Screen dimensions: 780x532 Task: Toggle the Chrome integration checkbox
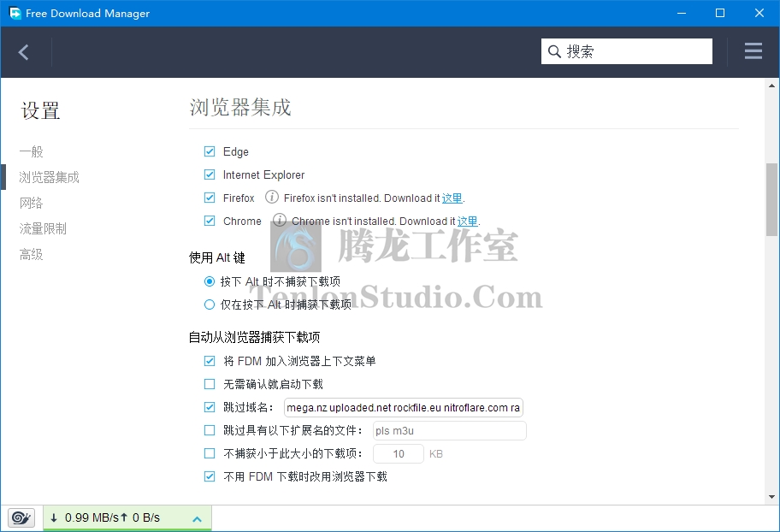tap(210, 221)
